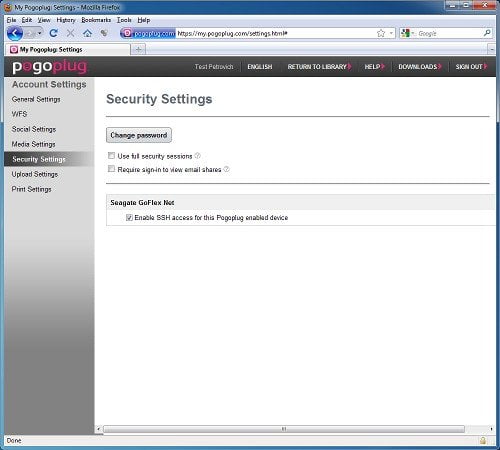Click the Done status bar text

click(14, 440)
